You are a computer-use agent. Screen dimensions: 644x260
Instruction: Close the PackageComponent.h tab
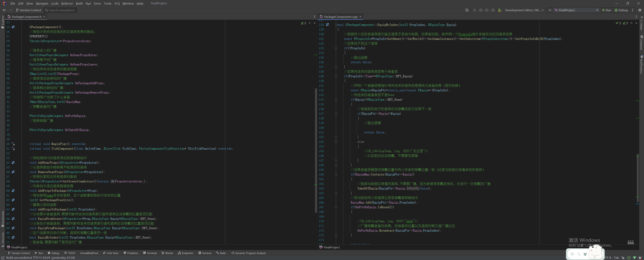pos(45,17)
